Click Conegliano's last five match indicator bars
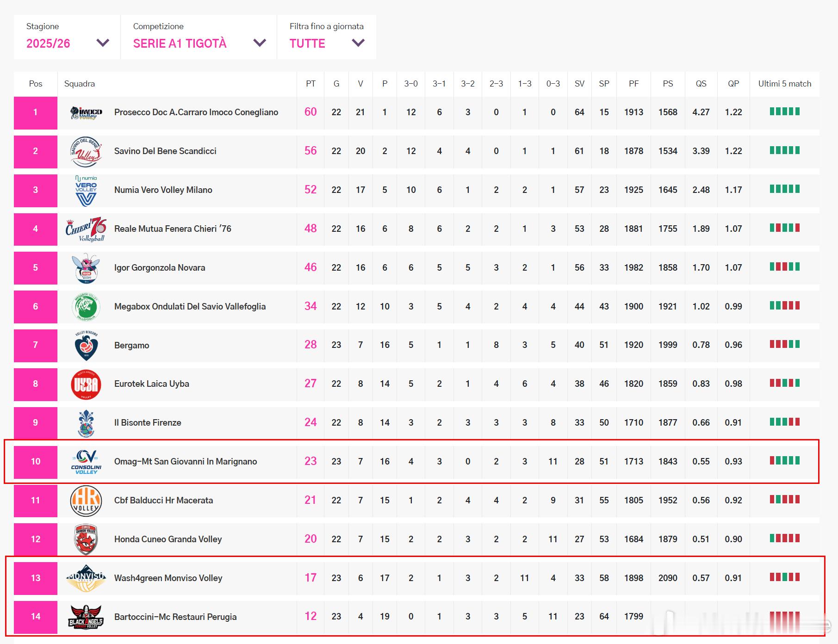The image size is (838, 644). tap(784, 111)
